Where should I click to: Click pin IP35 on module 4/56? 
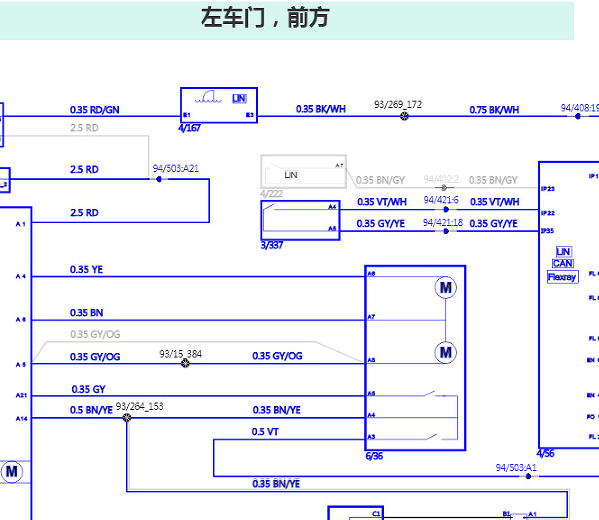click(547, 231)
